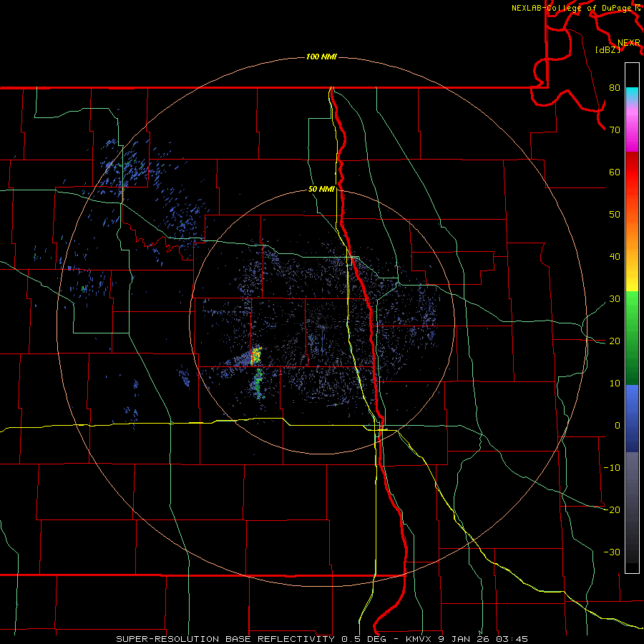This screenshot has height=644, width=644.
Task: Click the "100 NMI" range ring label
Action: (321, 57)
